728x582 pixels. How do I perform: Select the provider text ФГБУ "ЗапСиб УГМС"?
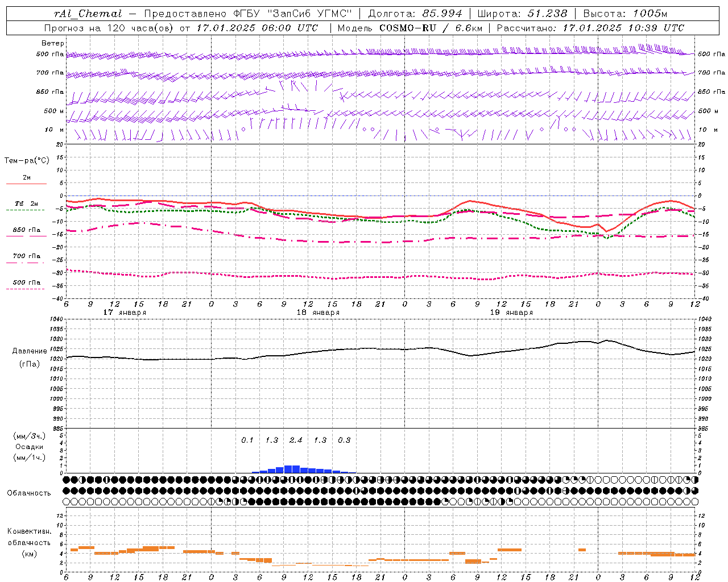click(x=293, y=14)
